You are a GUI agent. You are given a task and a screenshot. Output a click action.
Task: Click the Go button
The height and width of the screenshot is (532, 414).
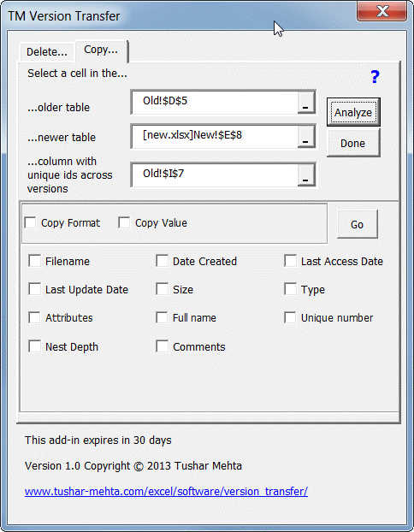pos(357,224)
